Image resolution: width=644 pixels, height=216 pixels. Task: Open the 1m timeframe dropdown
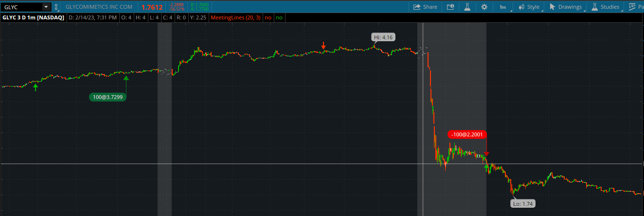(503, 7)
